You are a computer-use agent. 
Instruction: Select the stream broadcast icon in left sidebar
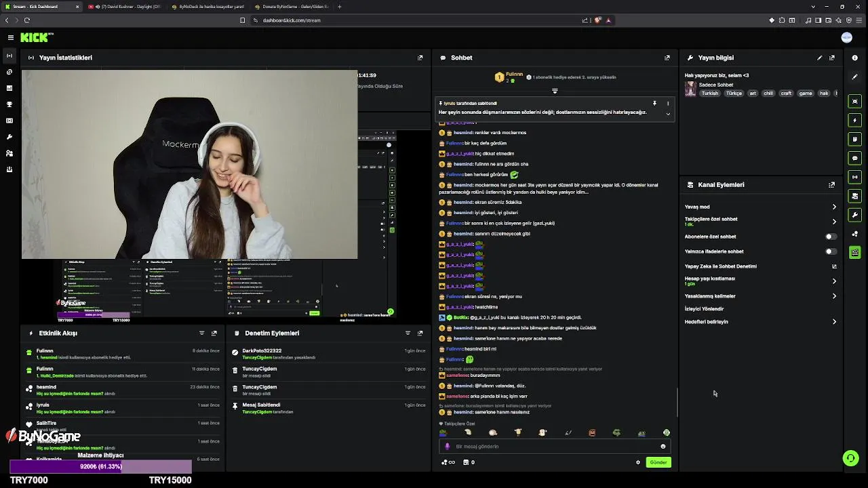[x=9, y=56]
